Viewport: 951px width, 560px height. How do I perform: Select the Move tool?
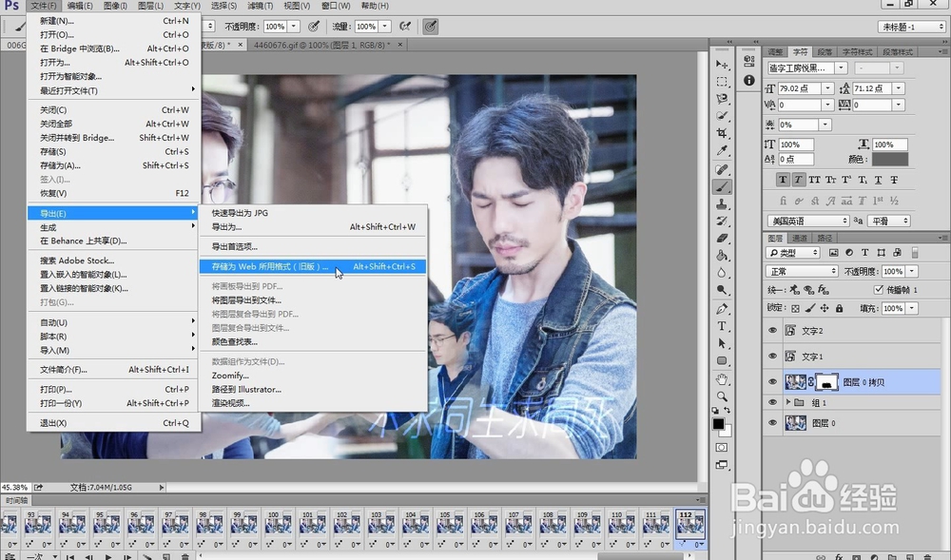(x=722, y=65)
